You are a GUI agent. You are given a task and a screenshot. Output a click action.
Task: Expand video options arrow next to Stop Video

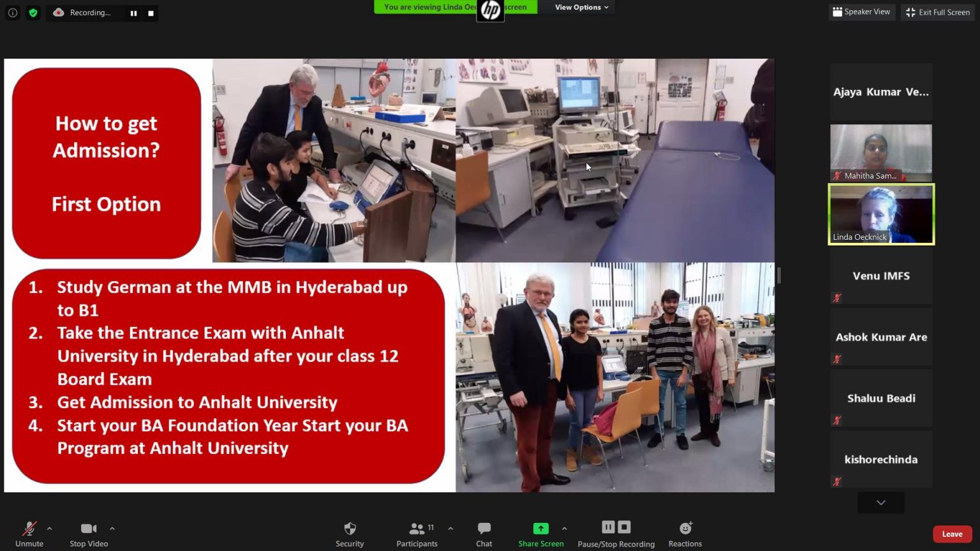[x=112, y=528]
